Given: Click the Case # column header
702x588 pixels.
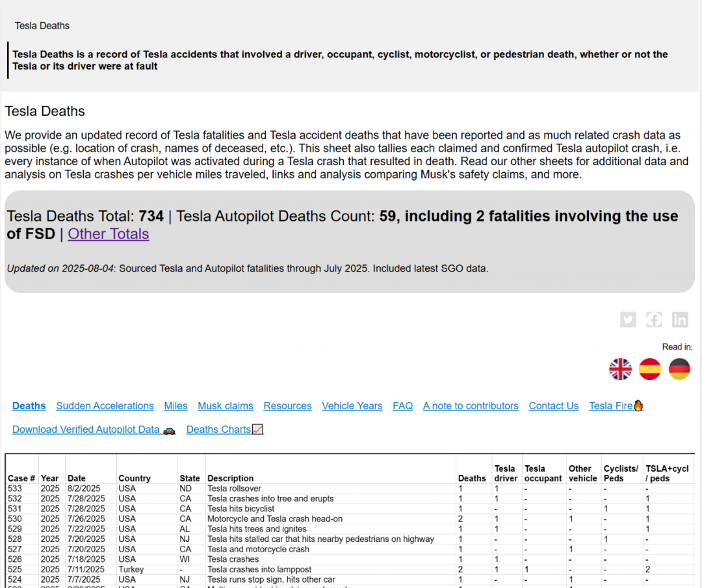Looking at the screenshot, I should [21, 478].
